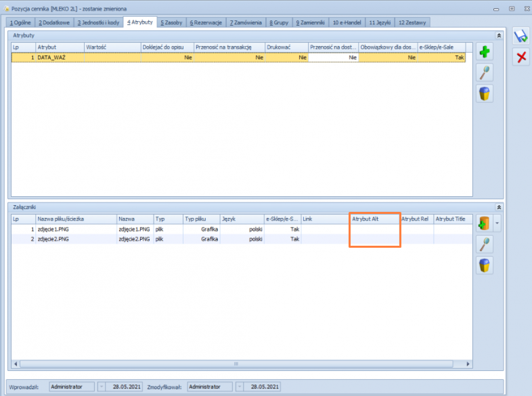Click the Zmodyfikował date 28.05.2021 field
Screen dimensions: 532x396
(x=262, y=387)
